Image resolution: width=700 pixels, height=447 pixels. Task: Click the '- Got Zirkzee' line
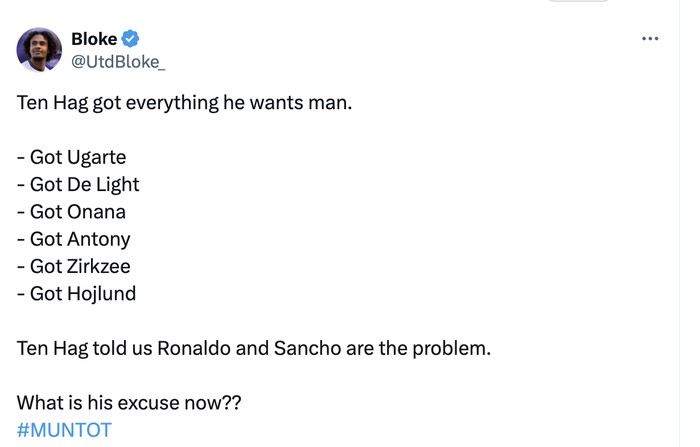(x=73, y=266)
